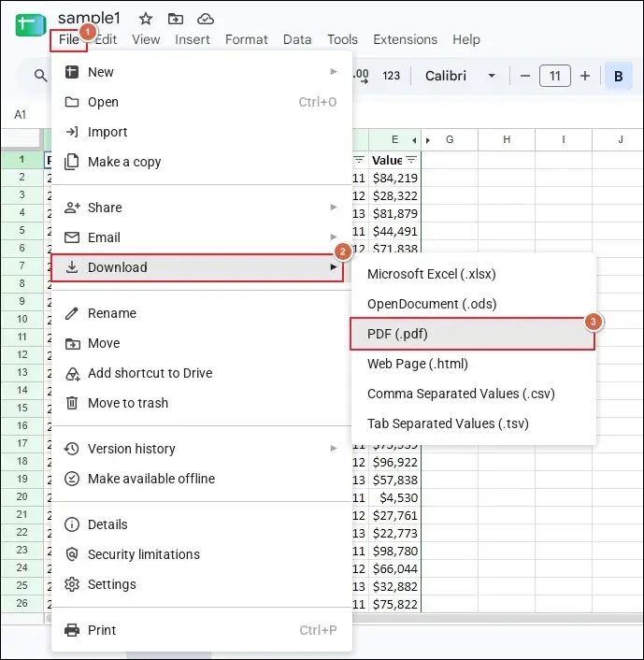Open the Edit menu
This screenshot has width=644, height=660.
pos(106,39)
